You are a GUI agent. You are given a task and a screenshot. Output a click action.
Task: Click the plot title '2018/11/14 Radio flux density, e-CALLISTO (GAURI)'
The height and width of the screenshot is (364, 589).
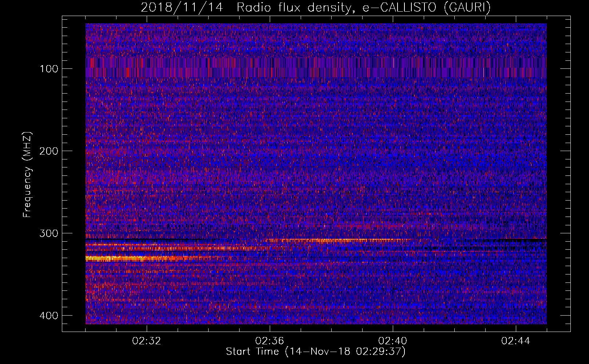pos(316,7)
